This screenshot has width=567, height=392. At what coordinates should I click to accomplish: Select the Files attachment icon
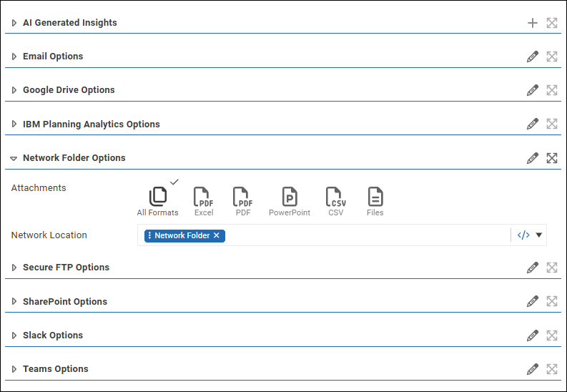click(375, 197)
